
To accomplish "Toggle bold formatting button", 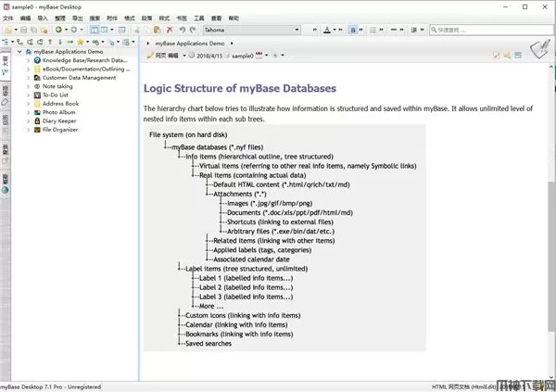I will click(x=354, y=30).
